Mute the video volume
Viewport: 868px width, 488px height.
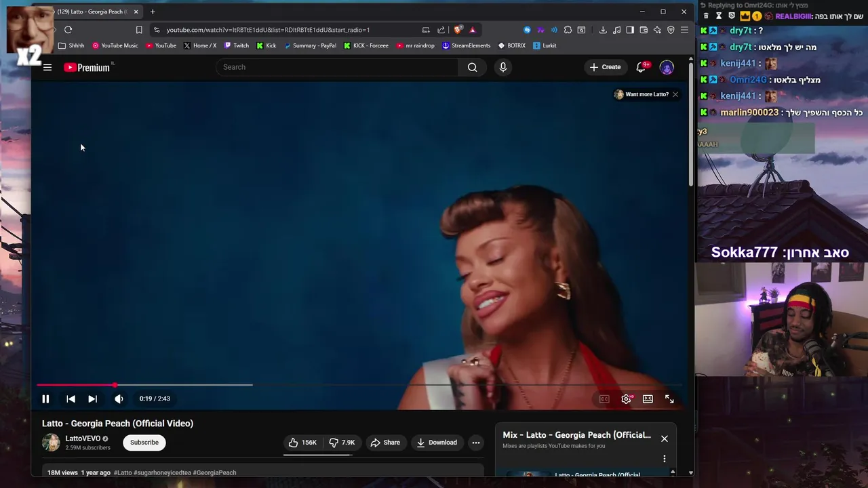point(119,399)
